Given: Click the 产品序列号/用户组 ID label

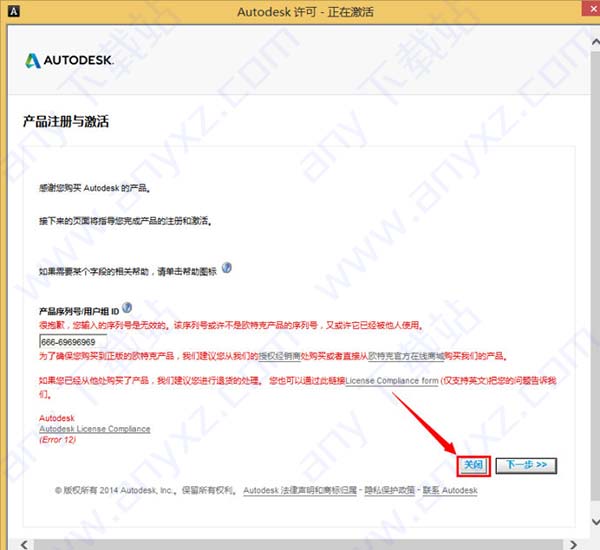Looking at the screenshot, I should [x=79, y=311].
